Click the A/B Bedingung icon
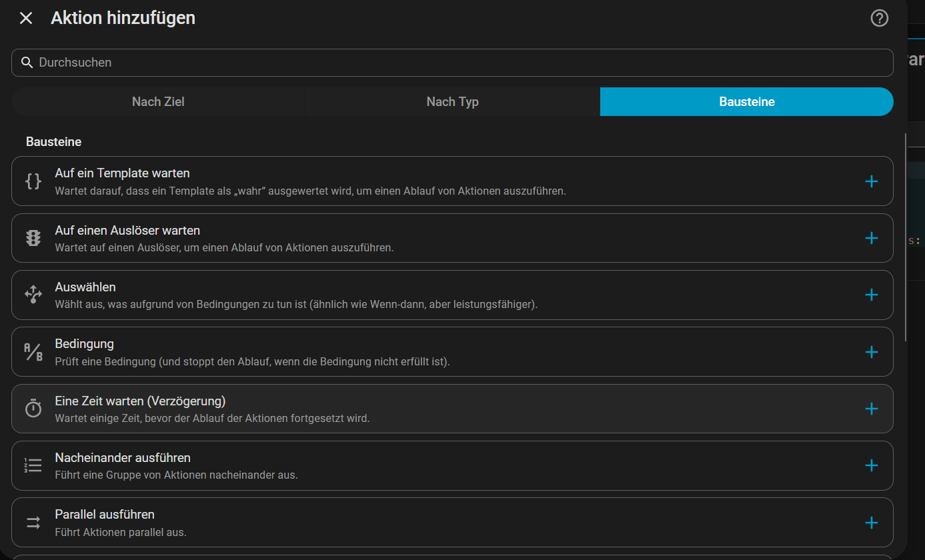This screenshot has height=560, width=925. coord(33,351)
